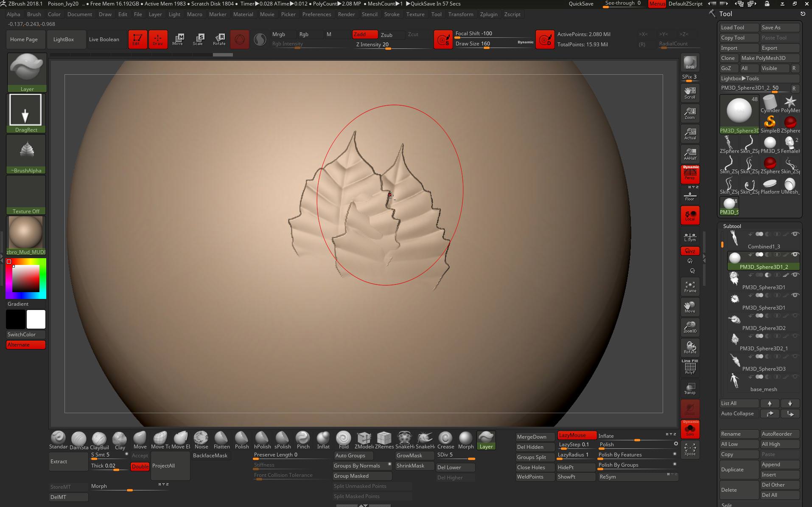812x507 pixels.
Task: Select the DamStandard brush
Action: point(78,440)
